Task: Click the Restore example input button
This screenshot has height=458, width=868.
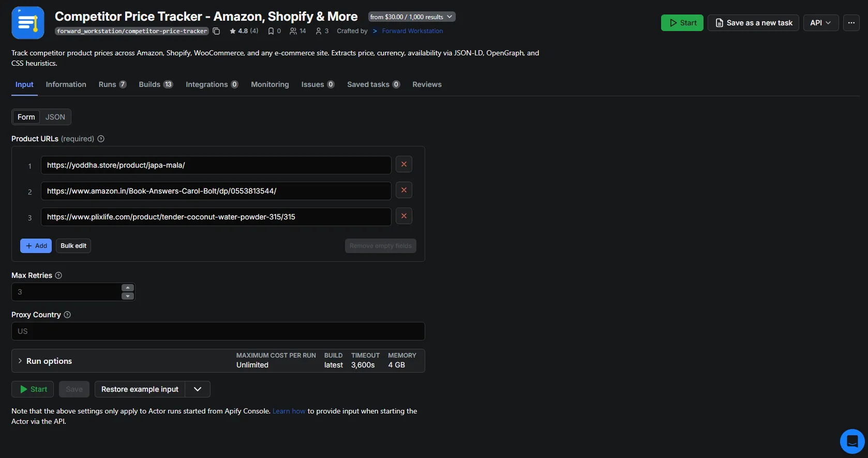Action: point(140,389)
